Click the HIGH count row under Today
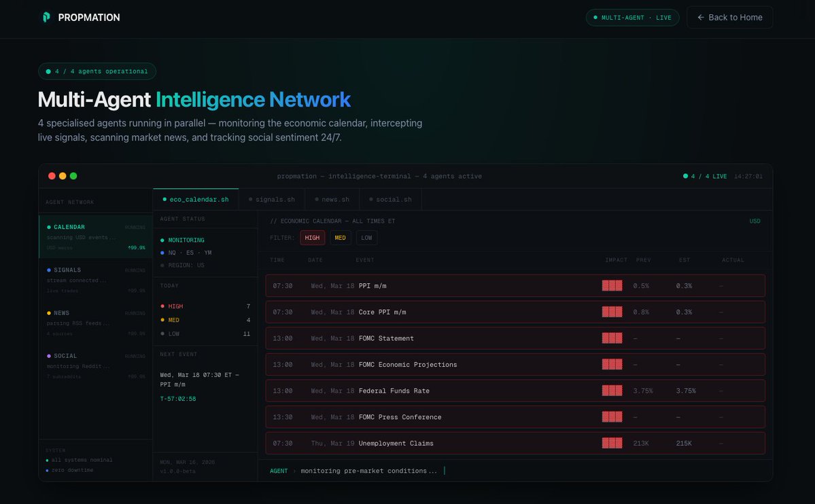The height and width of the screenshot is (504, 815). point(205,306)
